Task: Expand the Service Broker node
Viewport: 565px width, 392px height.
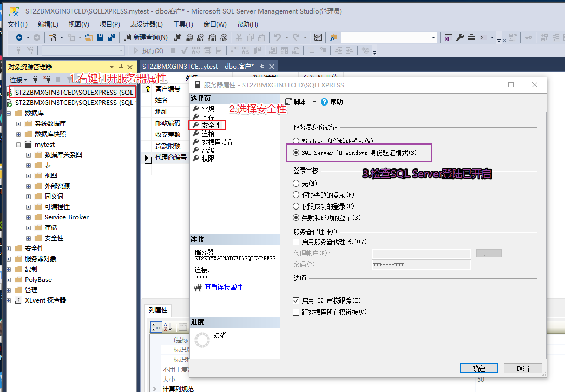Action: pos(28,217)
